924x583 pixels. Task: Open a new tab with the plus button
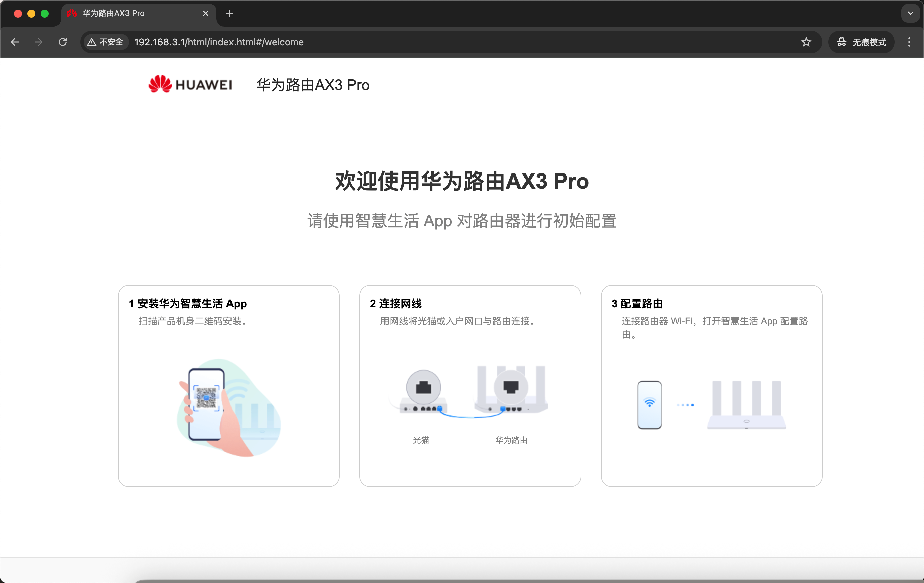click(230, 13)
